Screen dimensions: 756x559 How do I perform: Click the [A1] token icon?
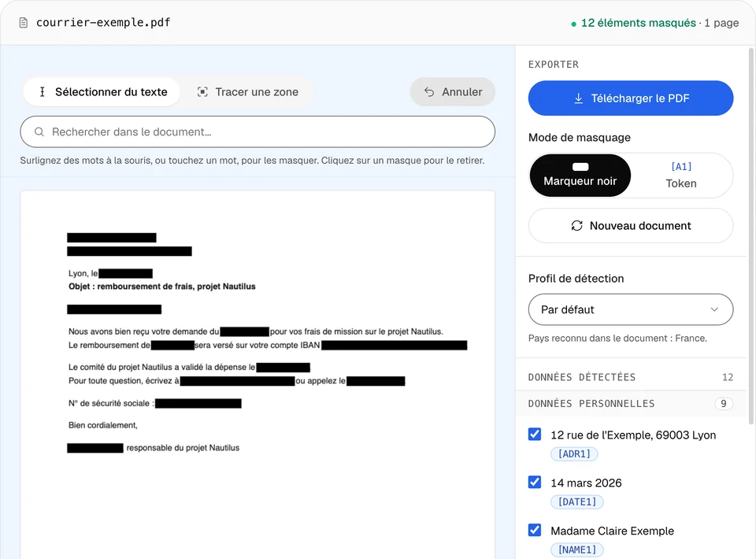click(681, 167)
